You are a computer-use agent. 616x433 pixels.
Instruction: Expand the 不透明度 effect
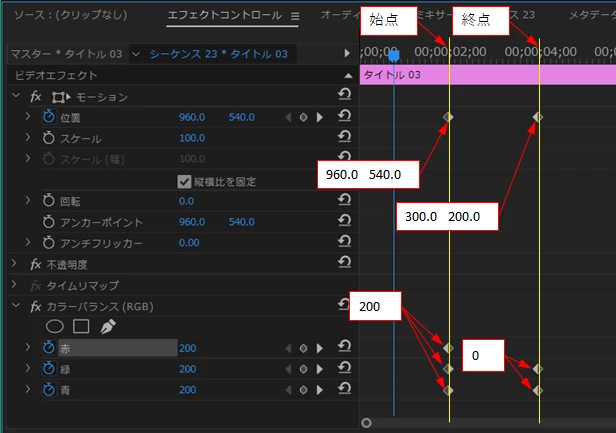(x=14, y=263)
